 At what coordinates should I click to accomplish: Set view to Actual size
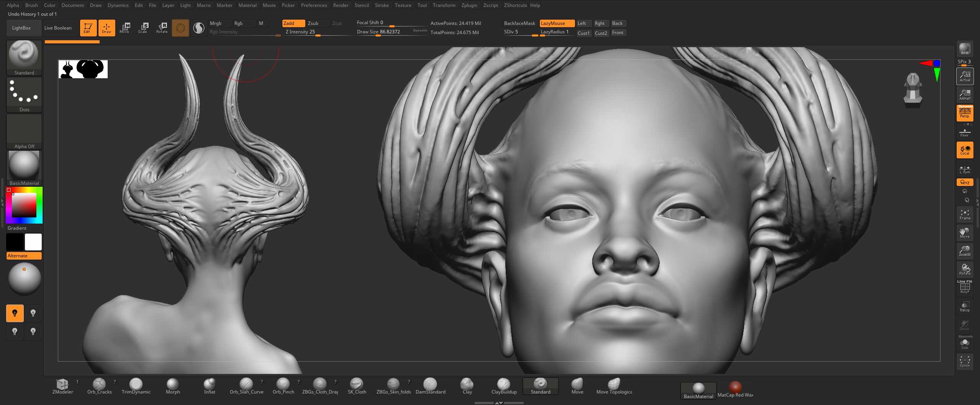point(965,76)
